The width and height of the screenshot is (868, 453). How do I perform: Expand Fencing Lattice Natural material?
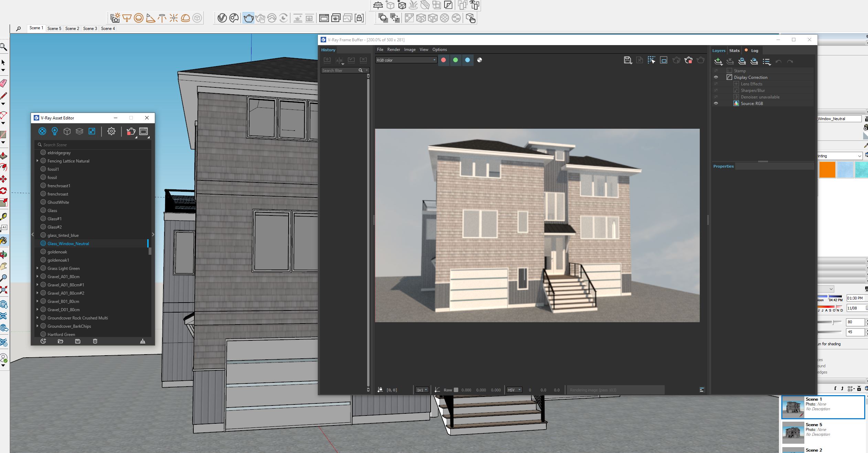coord(37,161)
